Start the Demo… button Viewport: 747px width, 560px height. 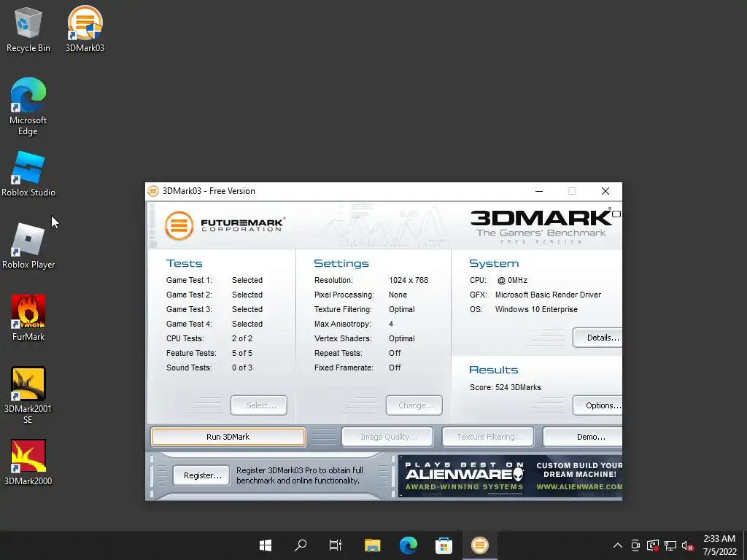coord(583,437)
